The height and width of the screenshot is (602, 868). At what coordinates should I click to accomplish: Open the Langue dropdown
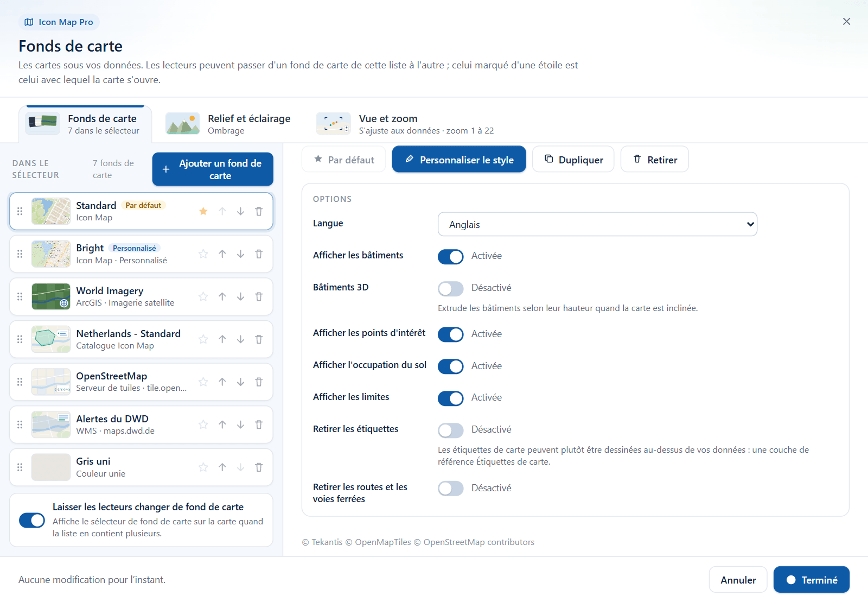597,224
